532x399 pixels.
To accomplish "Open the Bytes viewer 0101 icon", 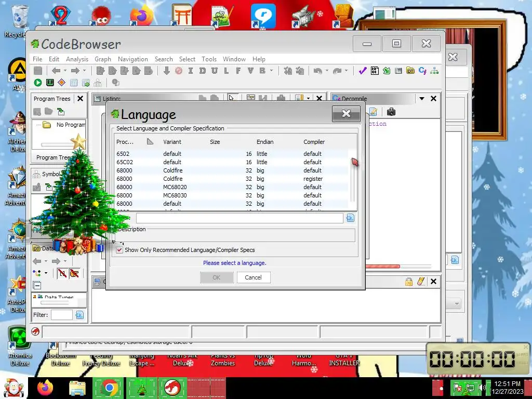I will click(375, 71).
